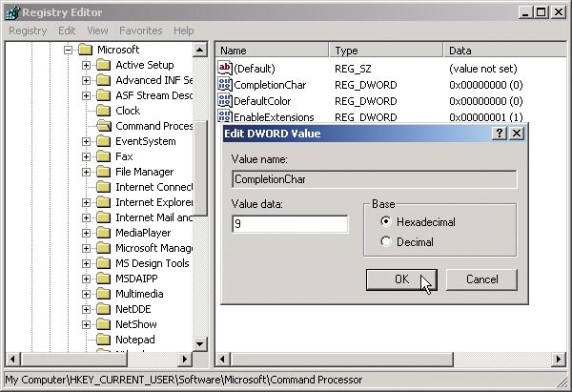The height and width of the screenshot is (392, 572).
Task: Select the Active Setup folder icon
Action: point(103,65)
